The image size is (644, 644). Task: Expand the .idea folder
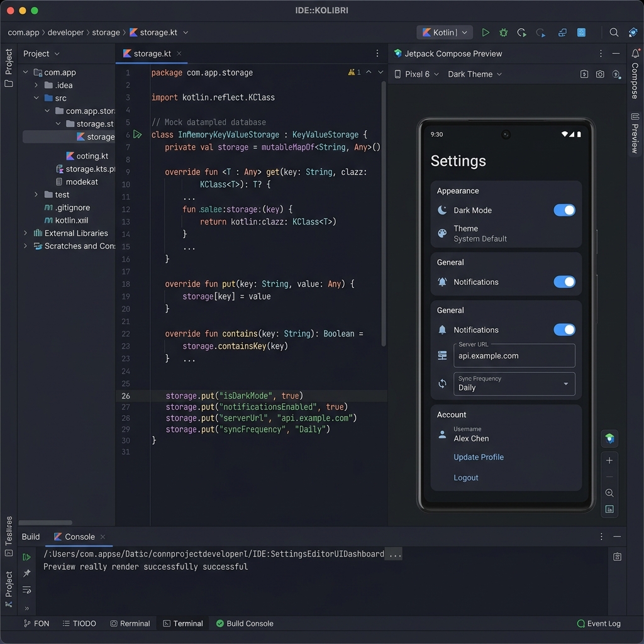point(36,85)
